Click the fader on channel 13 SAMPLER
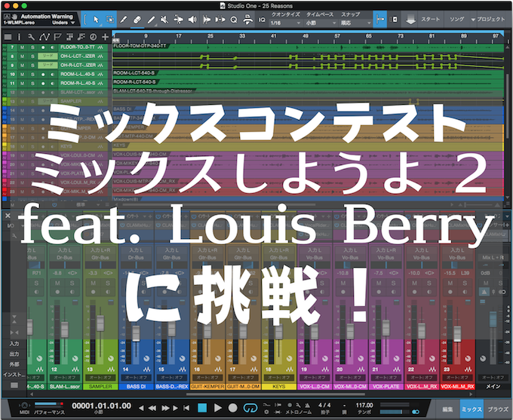 coord(100,323)
